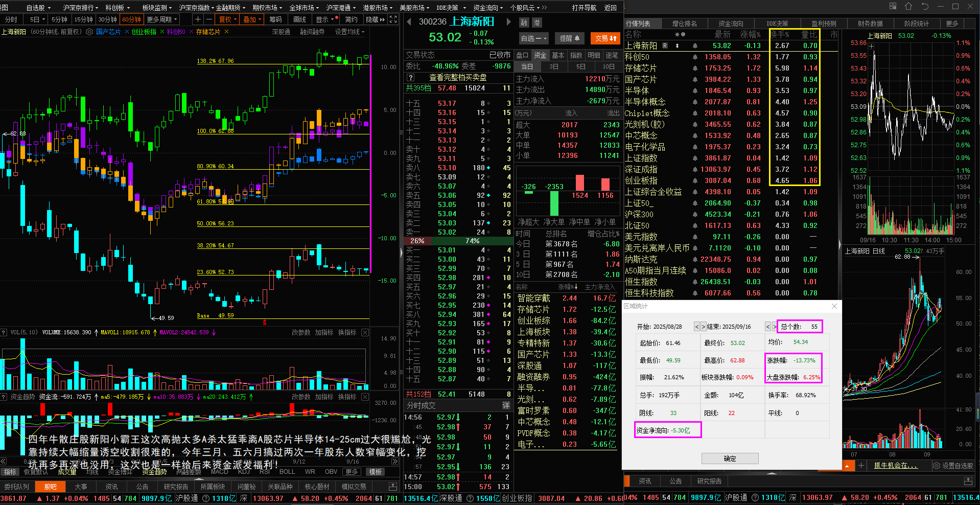This screenshot has height=505, width=980.
Task: Click 模板 template button in indicator bar
Action: coord(376,472)
